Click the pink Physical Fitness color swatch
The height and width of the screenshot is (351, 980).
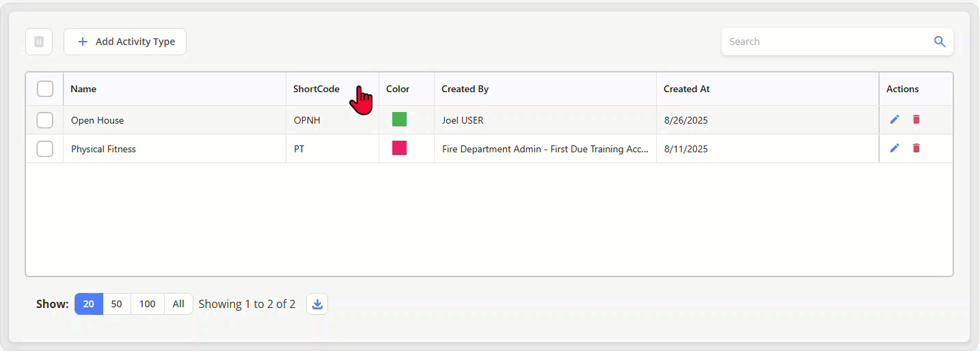click(x=399, y=148)
